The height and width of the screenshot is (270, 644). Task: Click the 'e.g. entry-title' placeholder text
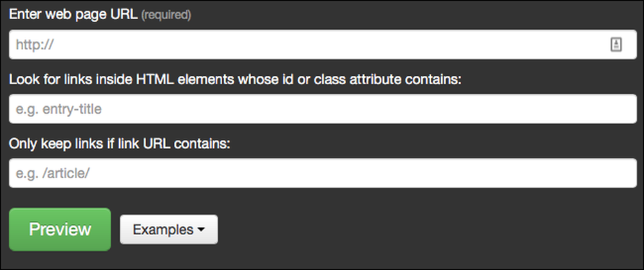59,109
